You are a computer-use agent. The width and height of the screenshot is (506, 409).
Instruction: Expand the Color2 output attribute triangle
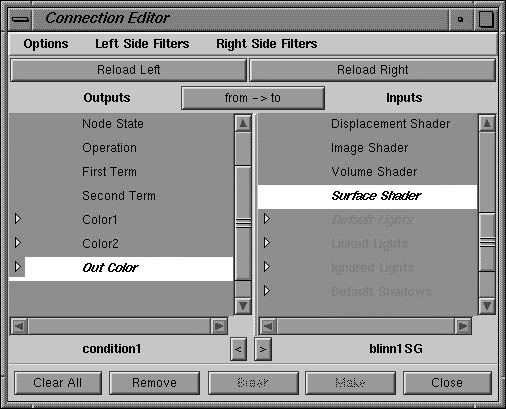click(18, 243)
